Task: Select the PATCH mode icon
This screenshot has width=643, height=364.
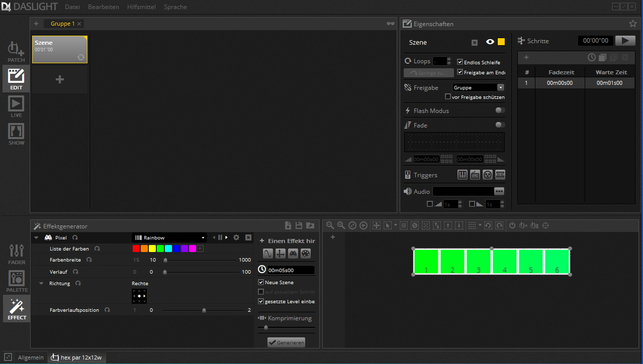Action: coord(16,50)
